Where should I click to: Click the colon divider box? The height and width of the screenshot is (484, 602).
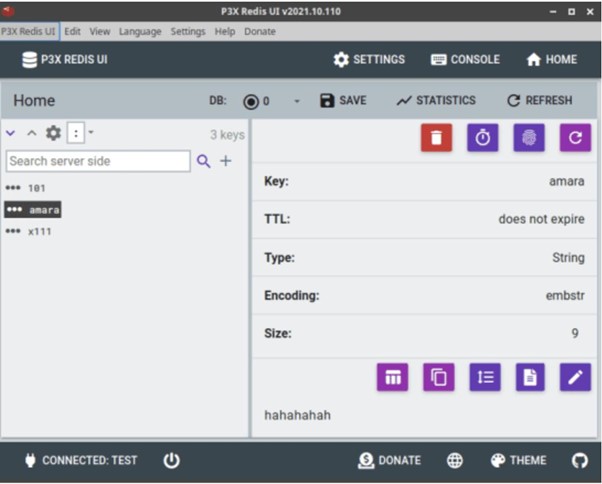(76, 133)
